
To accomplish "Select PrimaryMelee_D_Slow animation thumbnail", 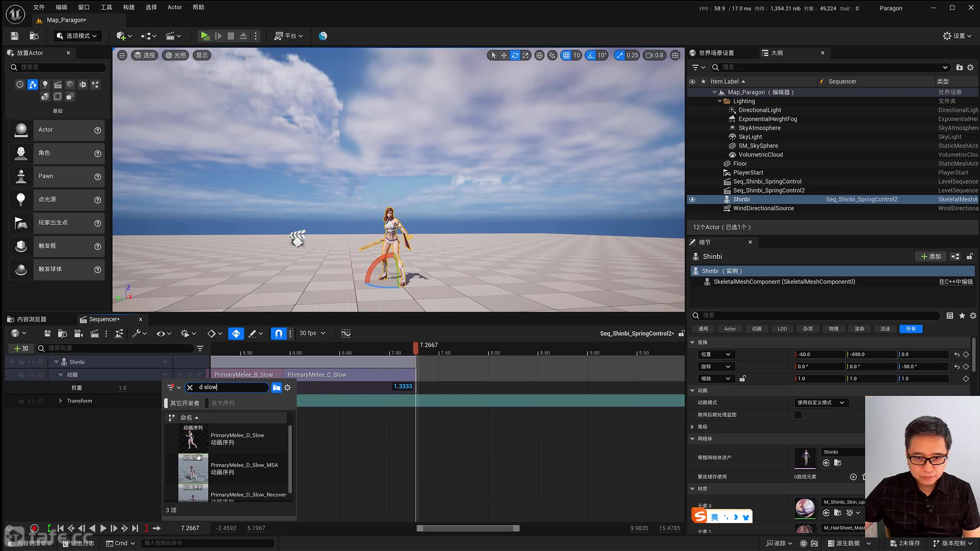I will click(x=193, y=439).
